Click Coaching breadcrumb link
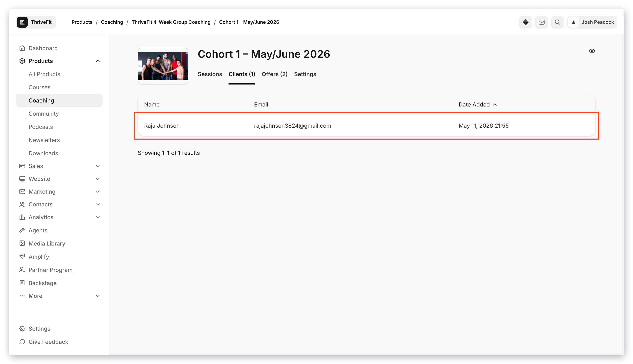Screen dimensions: 633x364 112,22
